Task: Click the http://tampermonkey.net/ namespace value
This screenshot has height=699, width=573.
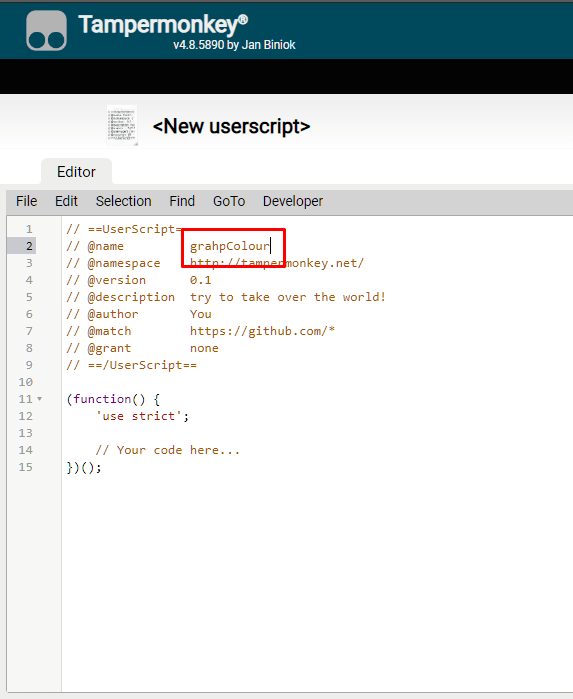Action: tap(277, 263)
